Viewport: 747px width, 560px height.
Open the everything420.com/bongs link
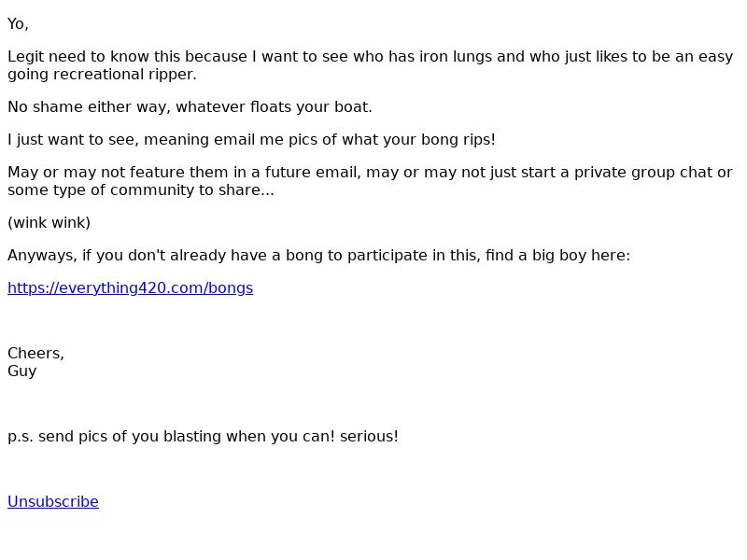tap(130, 287)
